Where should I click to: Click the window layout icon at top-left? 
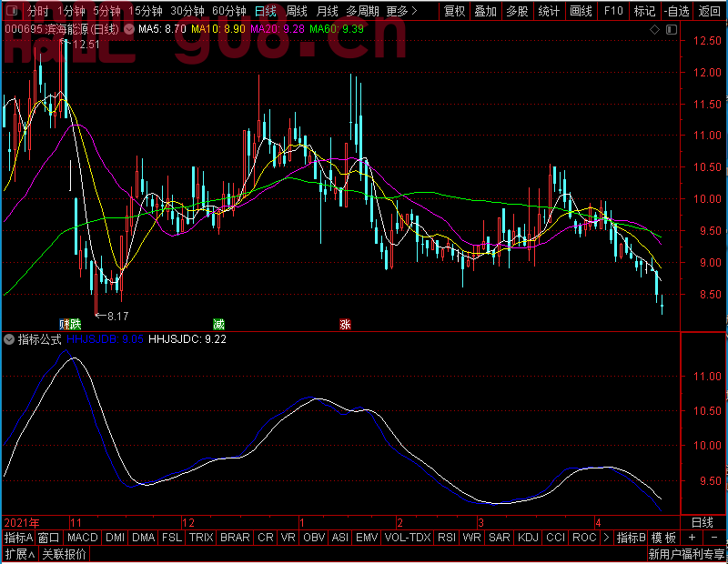pyautogui.click(x=13, y=10)
